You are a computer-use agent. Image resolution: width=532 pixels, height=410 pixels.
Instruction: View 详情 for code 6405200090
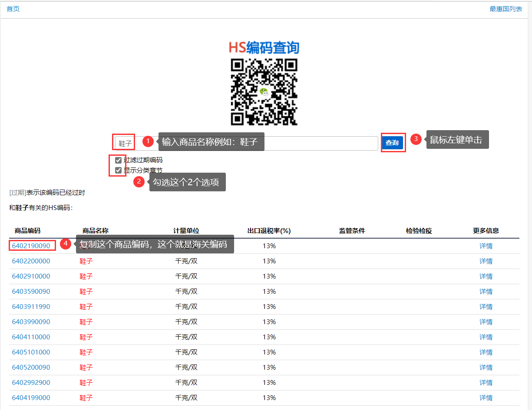(486, 367)
